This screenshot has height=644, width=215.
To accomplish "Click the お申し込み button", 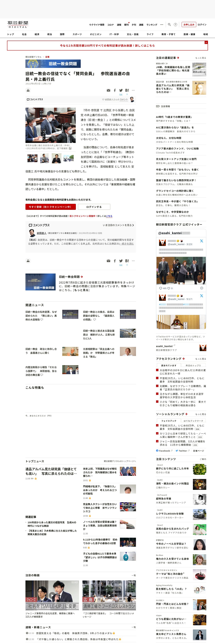I will click(189, 25).
